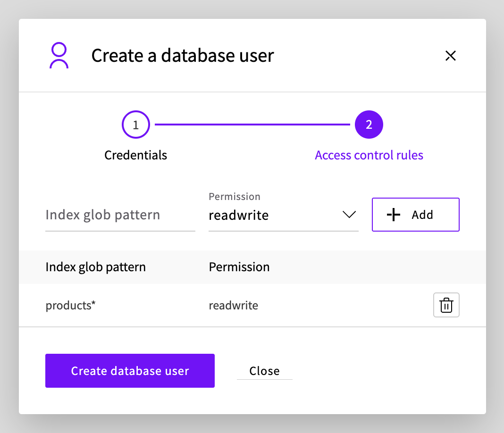Click the dropdown chevron next to readwrite
This screenshot has width=504, height=433.
click(349, 214)
